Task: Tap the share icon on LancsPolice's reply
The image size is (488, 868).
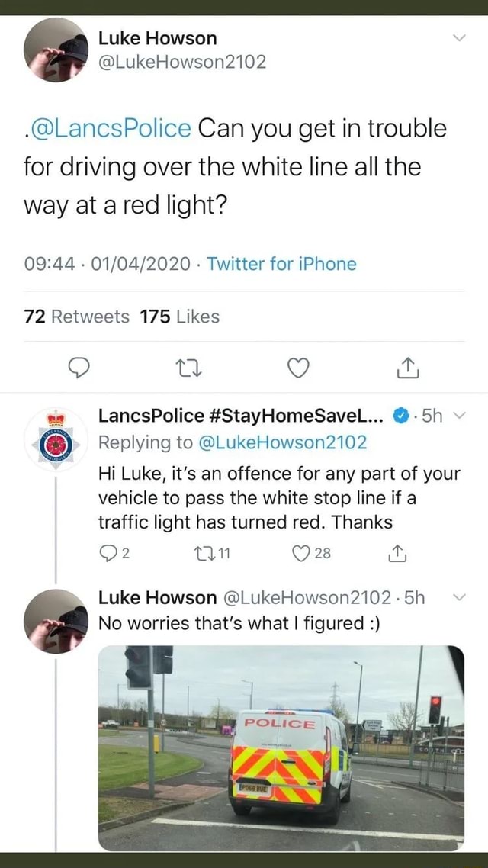Action: click(x=396, y=555)
